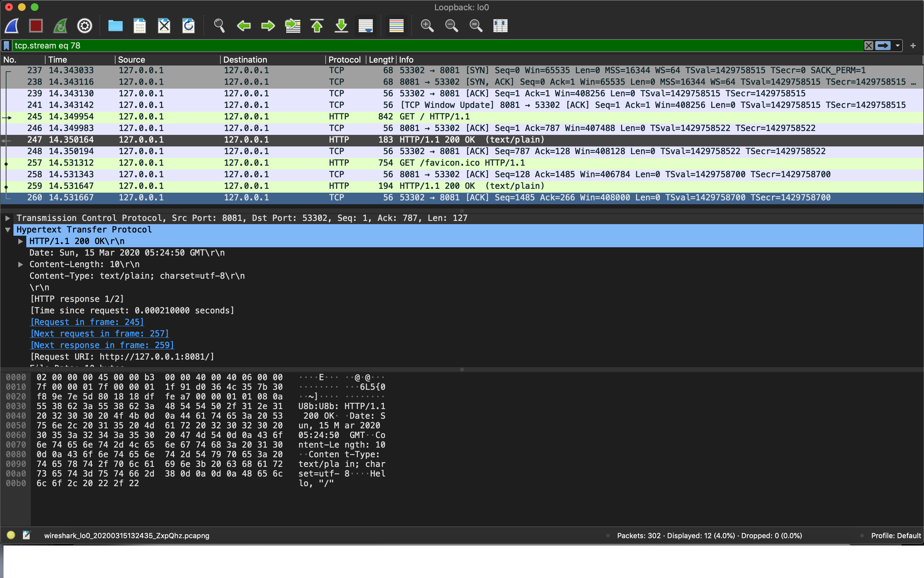Zoom out the main window text

pos(451,26)
